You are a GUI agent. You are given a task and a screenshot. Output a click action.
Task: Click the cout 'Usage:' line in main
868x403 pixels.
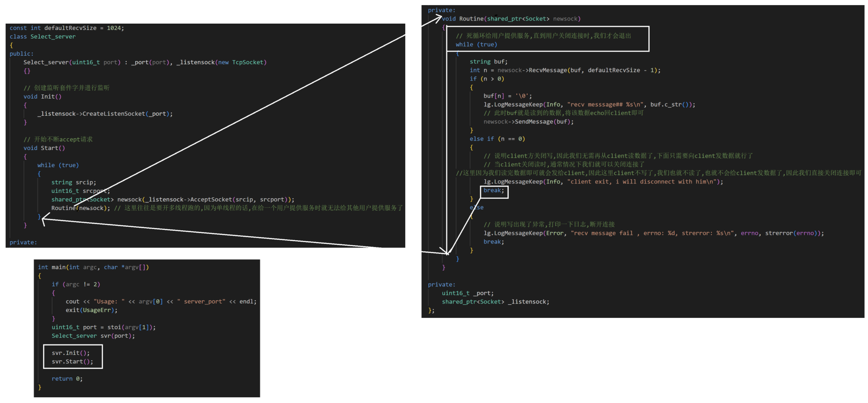[161, 301]
